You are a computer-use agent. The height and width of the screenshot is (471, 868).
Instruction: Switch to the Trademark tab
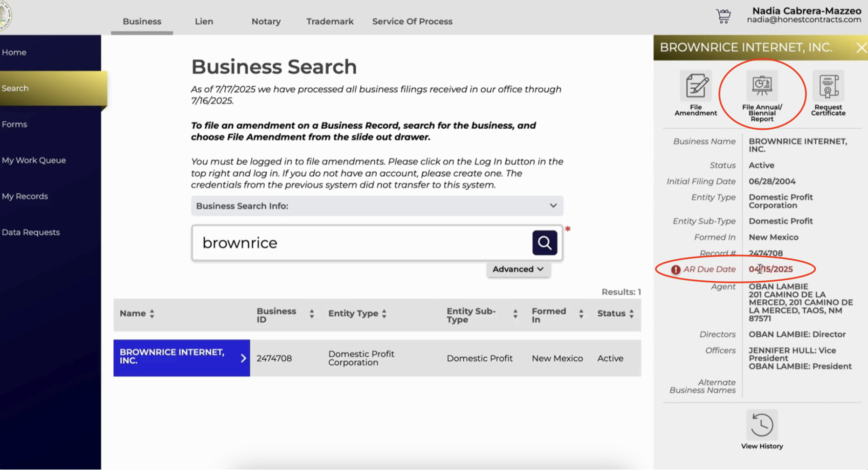pyautogui.click(x=330, y=21)
